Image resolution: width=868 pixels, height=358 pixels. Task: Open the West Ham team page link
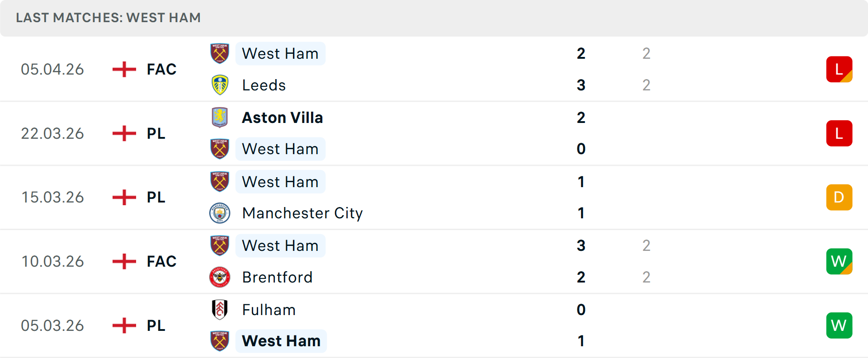(280, 53)
